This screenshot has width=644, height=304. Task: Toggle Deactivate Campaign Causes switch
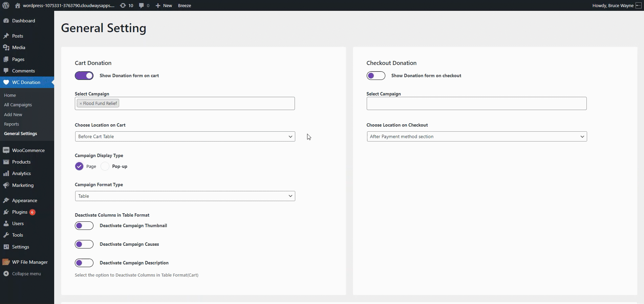84,244
